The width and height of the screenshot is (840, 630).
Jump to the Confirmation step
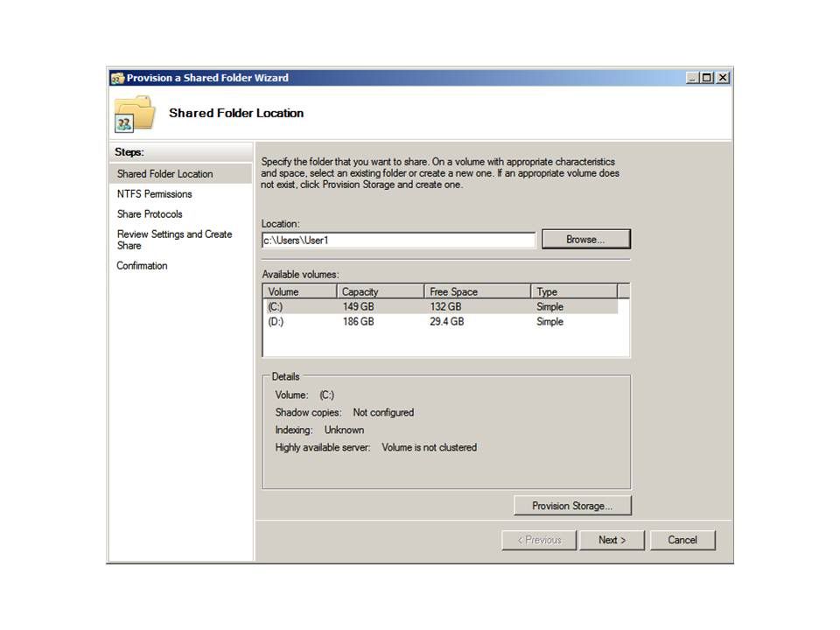pyautogui.click(x=142, y=266)
